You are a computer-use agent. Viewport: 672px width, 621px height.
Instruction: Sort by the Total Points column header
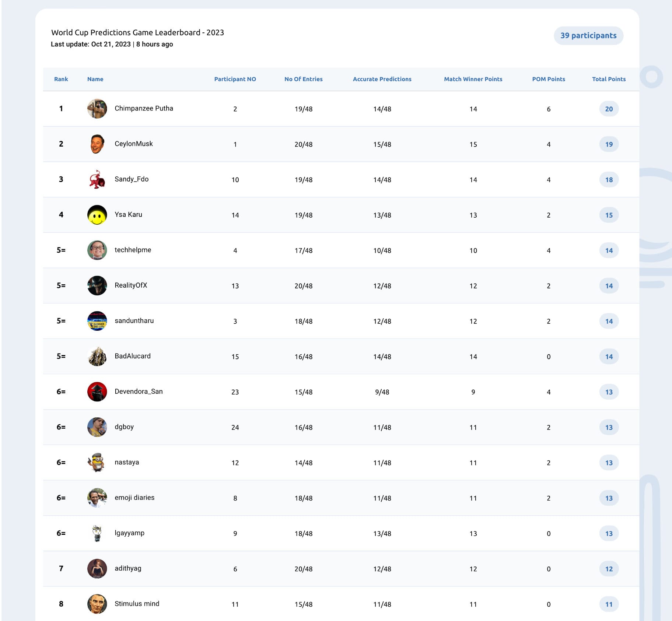(x=609, y=79)
